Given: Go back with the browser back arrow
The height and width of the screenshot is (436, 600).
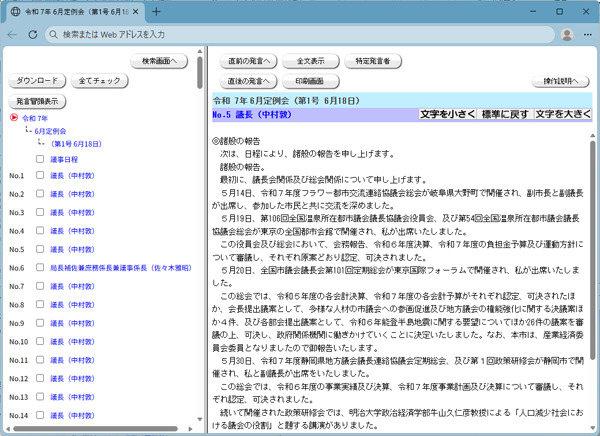Looking at the screenshot, I should 12,34.
